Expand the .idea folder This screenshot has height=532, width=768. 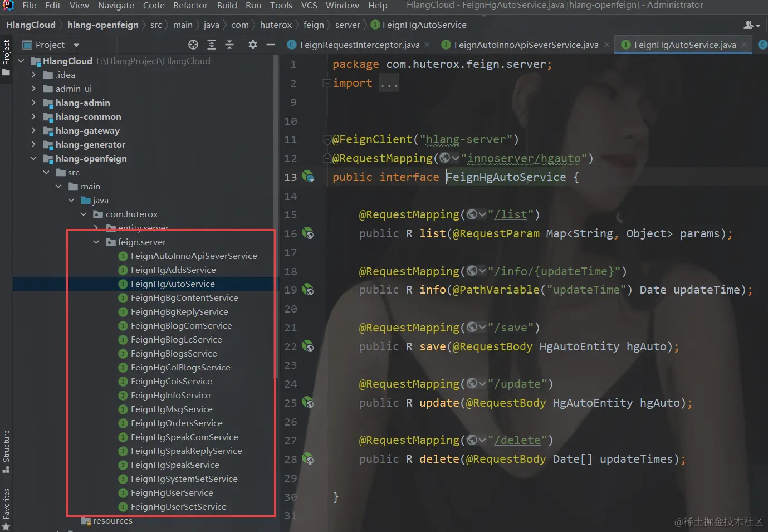pyautogui.click(x=33, y=75)
